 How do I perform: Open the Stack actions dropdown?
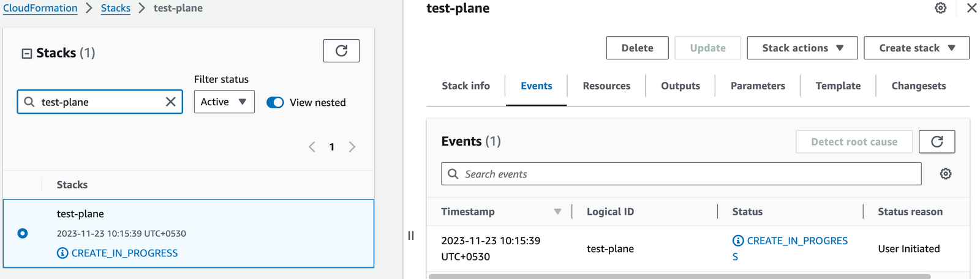pos(802,48)
